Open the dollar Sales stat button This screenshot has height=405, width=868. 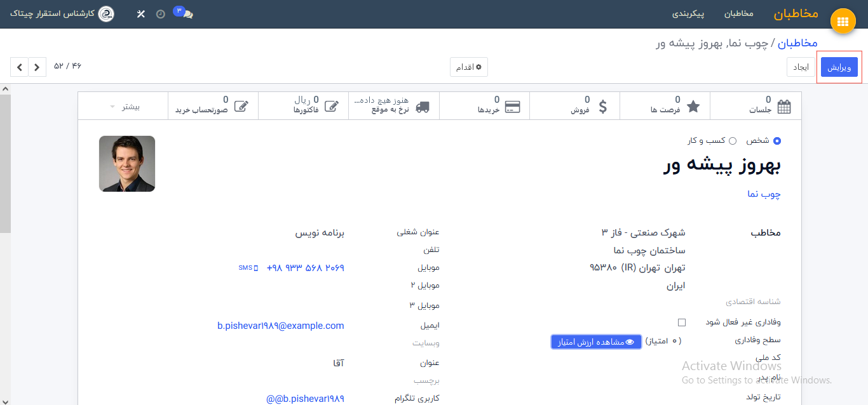coord(575,105)
